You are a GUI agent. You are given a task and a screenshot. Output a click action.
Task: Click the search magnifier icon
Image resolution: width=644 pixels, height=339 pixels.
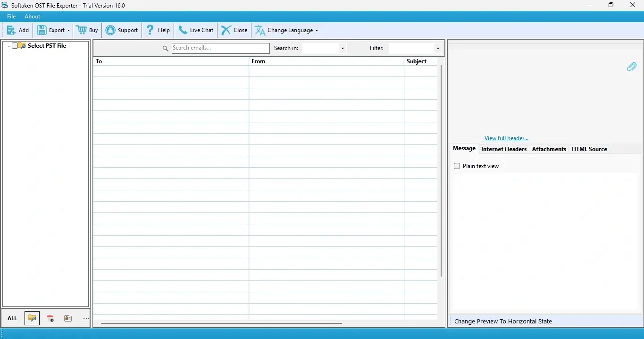coord(166,48)
